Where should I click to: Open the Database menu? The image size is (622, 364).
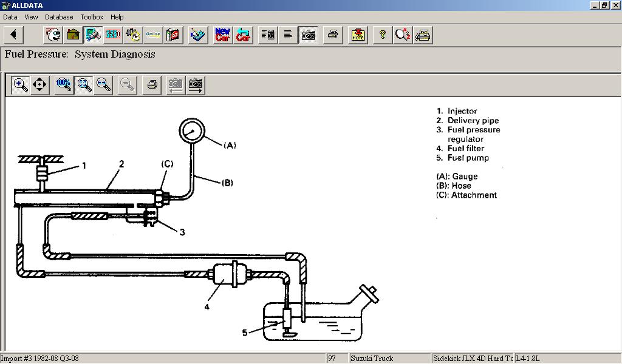pyautogui.click(x=59, y=17)
